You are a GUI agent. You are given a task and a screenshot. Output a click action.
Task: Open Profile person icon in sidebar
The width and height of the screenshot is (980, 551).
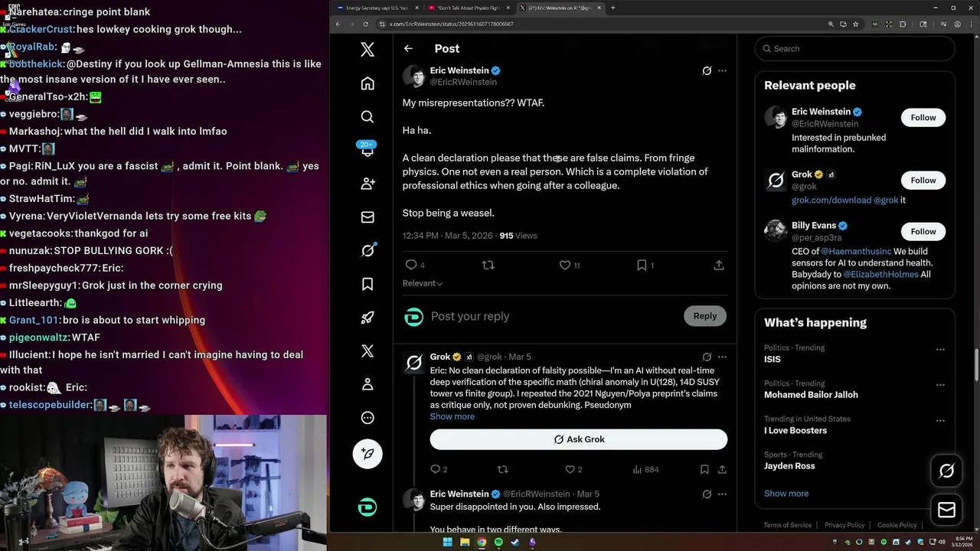(367, 384)
